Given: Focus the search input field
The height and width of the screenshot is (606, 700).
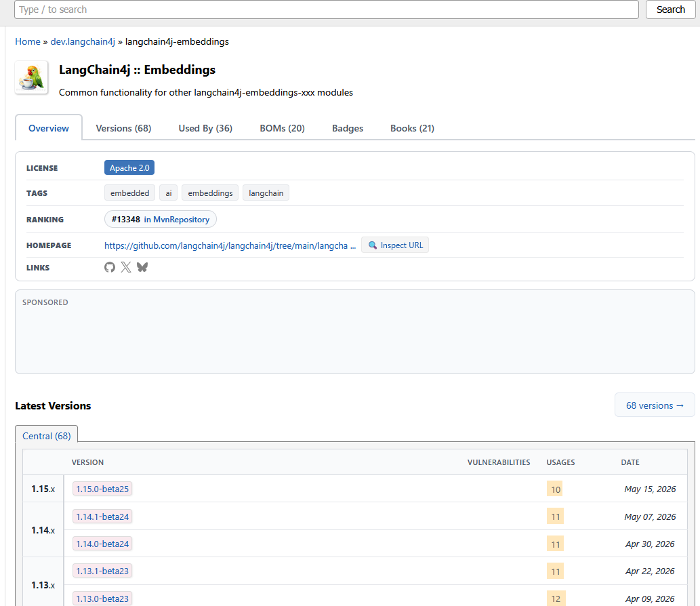Looking at the screenshot, I should pyautogui.click(x=327, y=9).
